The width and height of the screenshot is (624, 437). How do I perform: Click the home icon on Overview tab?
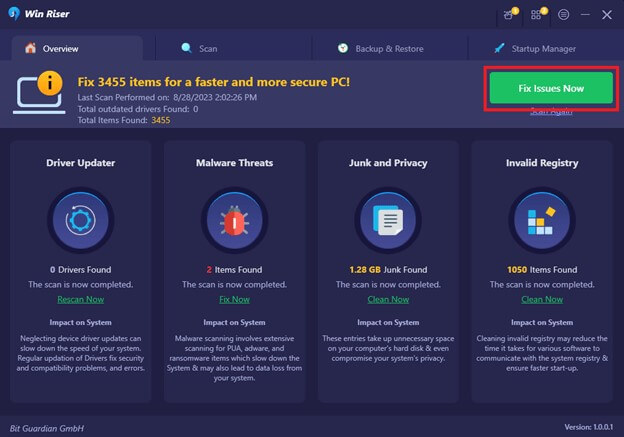(x=30, y=48)
